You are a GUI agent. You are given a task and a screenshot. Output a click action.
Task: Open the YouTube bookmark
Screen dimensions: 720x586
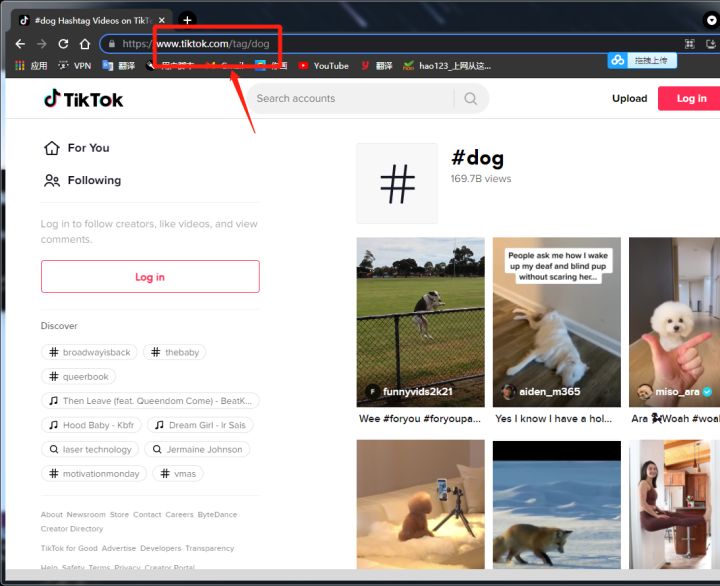click(323, 66)
